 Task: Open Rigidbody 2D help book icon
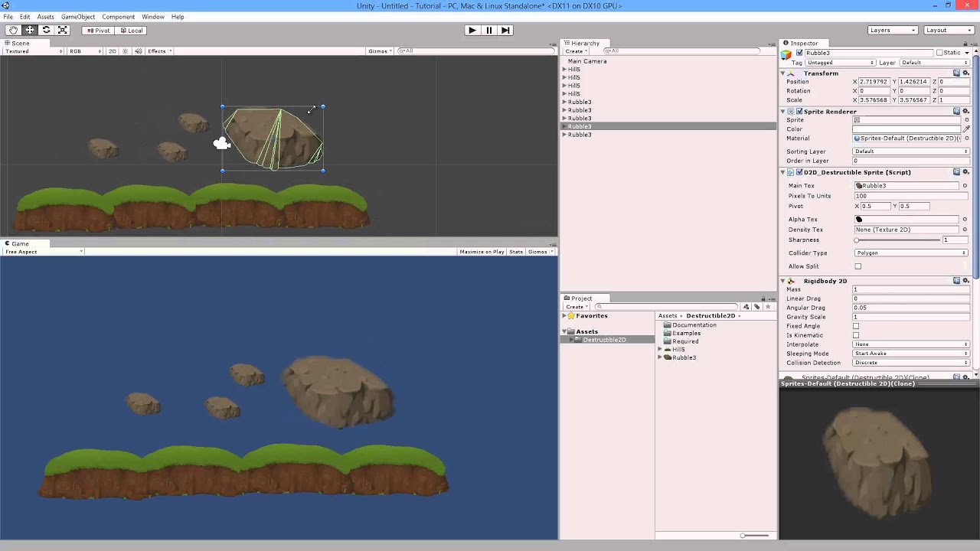click(x=957, y=281)
